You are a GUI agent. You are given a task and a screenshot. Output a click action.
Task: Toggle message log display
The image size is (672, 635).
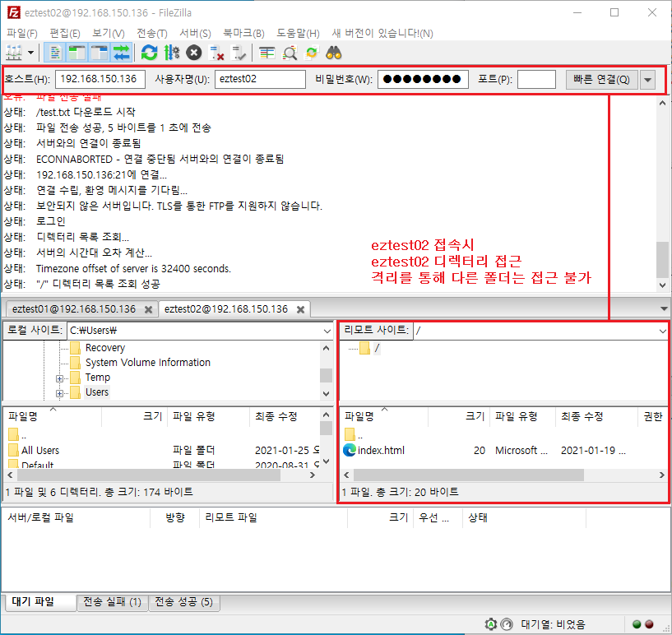[x=55, y=53]
